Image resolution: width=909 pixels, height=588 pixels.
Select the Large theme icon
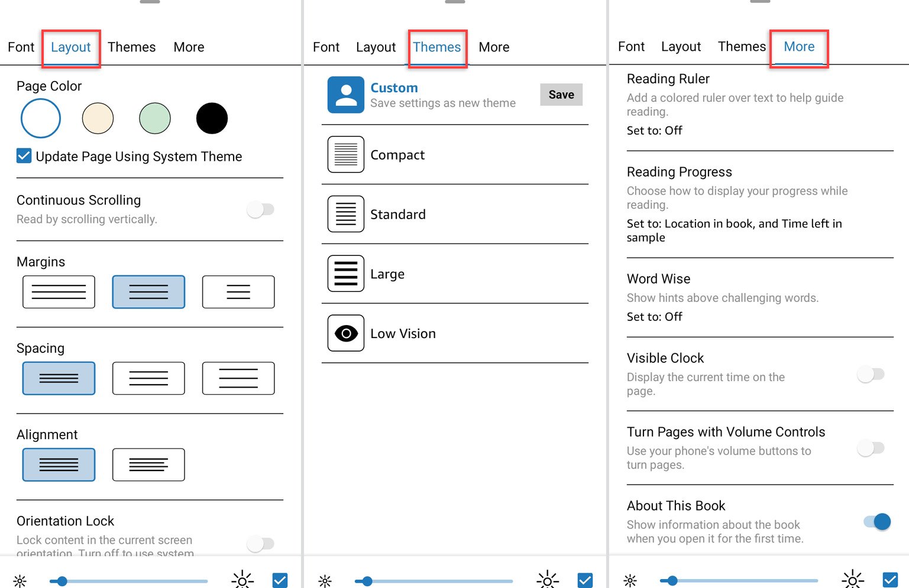pos(345,274)
